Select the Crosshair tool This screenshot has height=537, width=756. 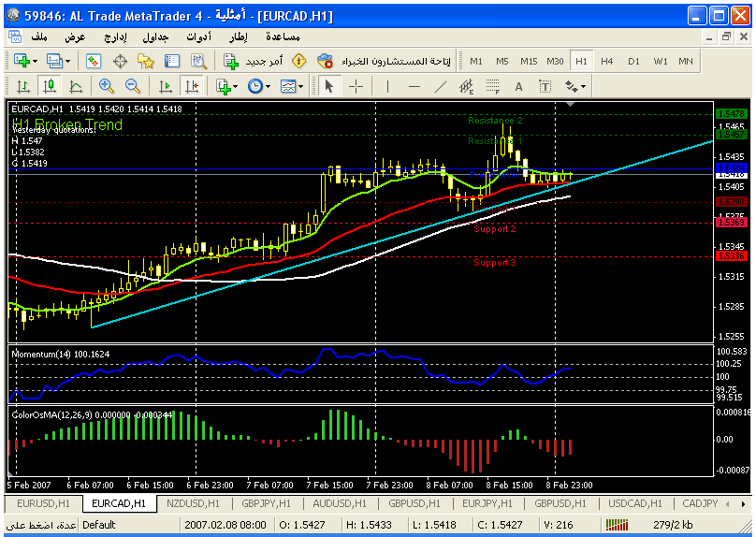coord(356,86)
